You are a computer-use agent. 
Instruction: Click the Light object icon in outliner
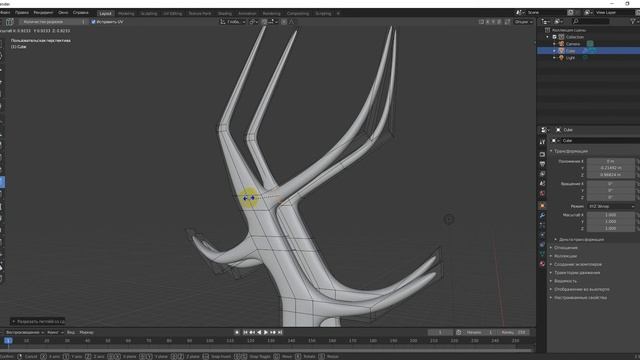pos(562,58)
